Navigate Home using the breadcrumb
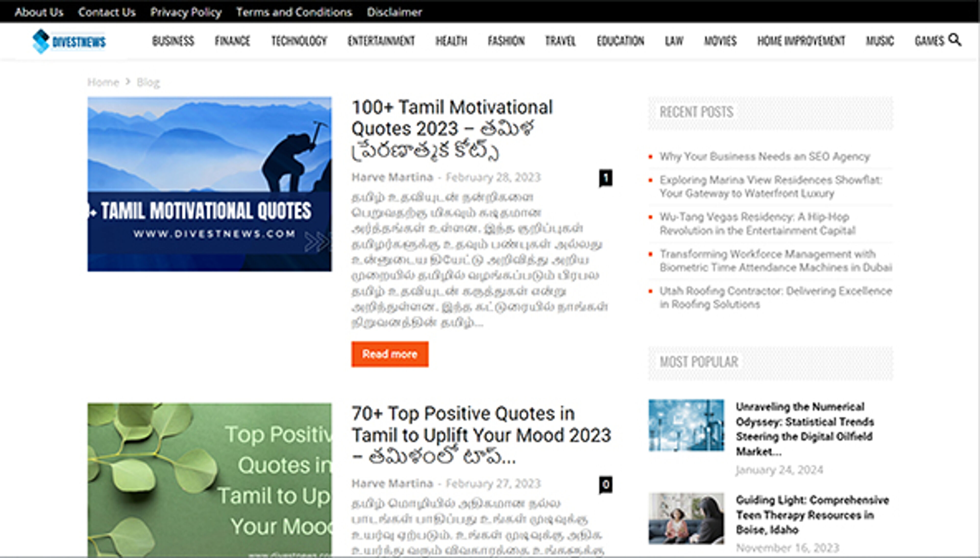Image resolution: width=980 pixels, height=558 pixels. pos(103,82)
